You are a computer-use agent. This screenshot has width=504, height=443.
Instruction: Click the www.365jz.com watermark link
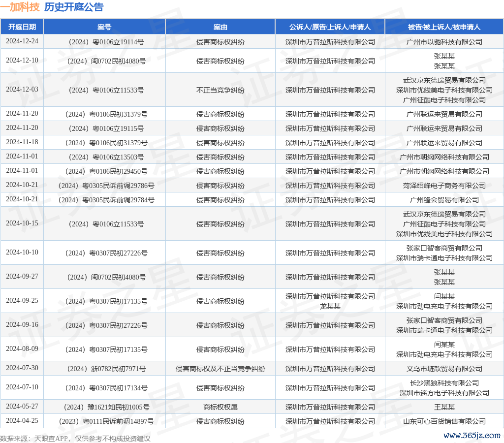pos(472,436)
